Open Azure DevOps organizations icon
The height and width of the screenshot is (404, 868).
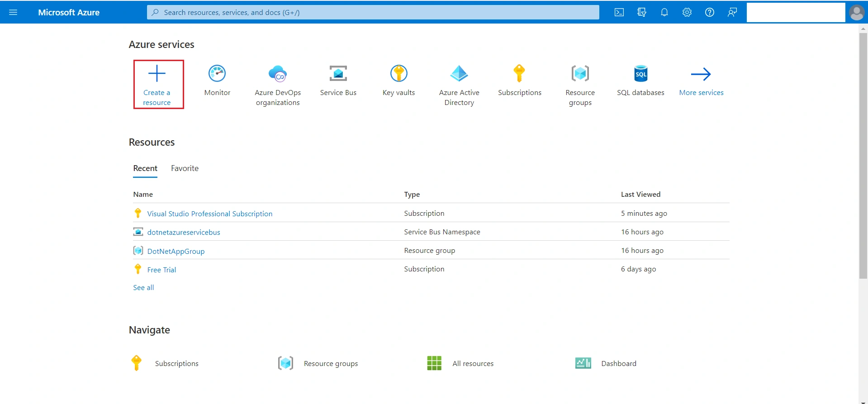click(x=278, y=73)
